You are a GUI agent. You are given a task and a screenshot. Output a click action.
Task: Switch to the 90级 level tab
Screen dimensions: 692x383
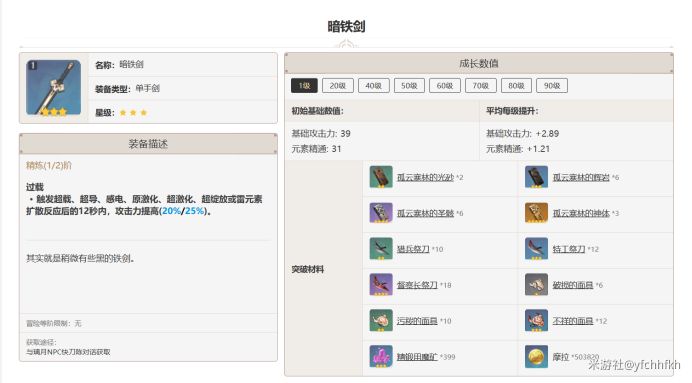click(x=552, y=86)
